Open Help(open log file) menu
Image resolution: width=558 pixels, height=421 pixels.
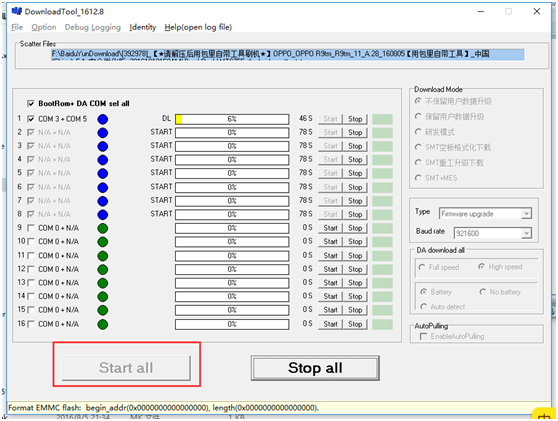click(x=198, y=27)
